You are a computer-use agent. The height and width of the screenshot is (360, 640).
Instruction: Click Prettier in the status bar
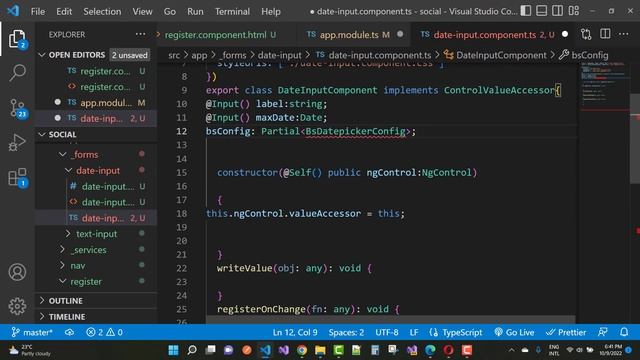pos(566,332)
